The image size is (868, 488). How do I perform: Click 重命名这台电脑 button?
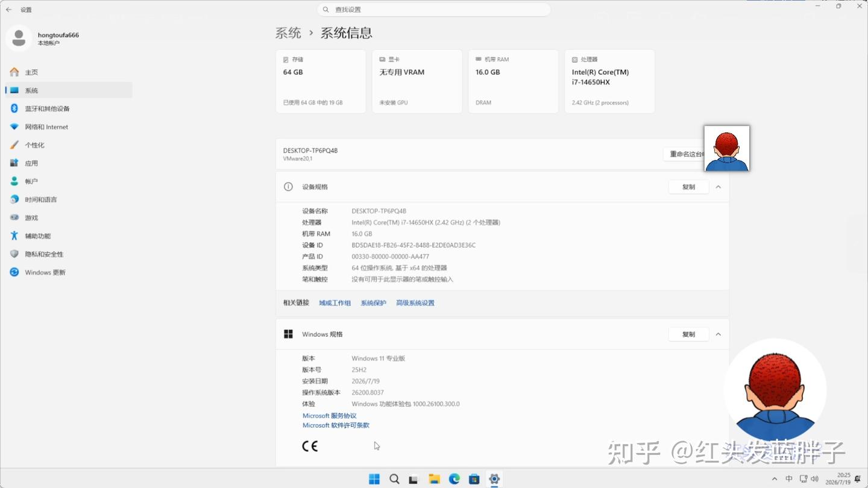(x=684, y=154)
